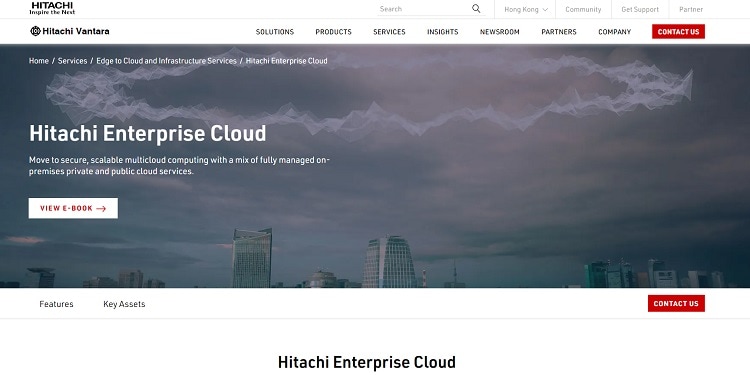Click the Hitachi Vantara logo
Viewport: 750px width, 376px height.
tap(70, 31)
